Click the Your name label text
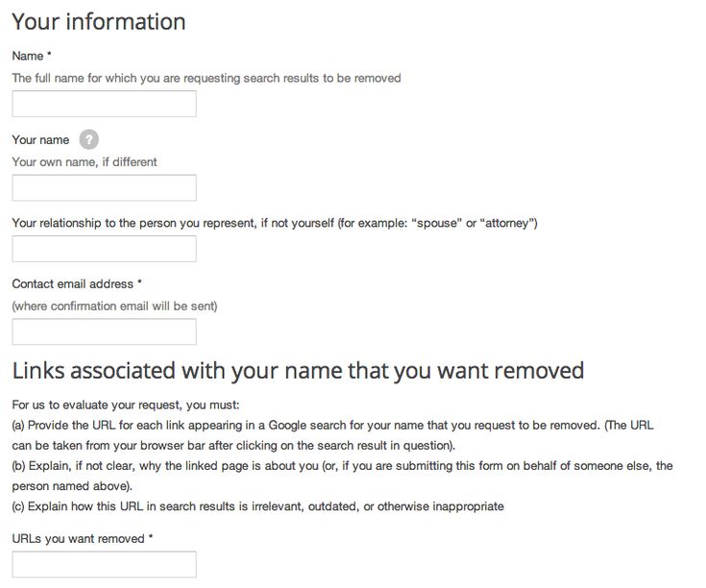706x588 pixels. pos(40,140)
